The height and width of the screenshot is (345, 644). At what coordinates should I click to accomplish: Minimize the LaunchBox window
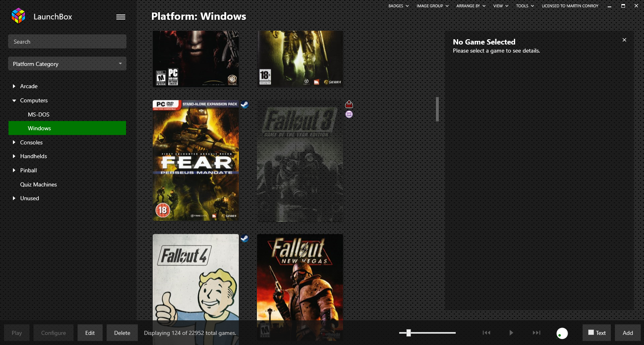click(609, 6)
